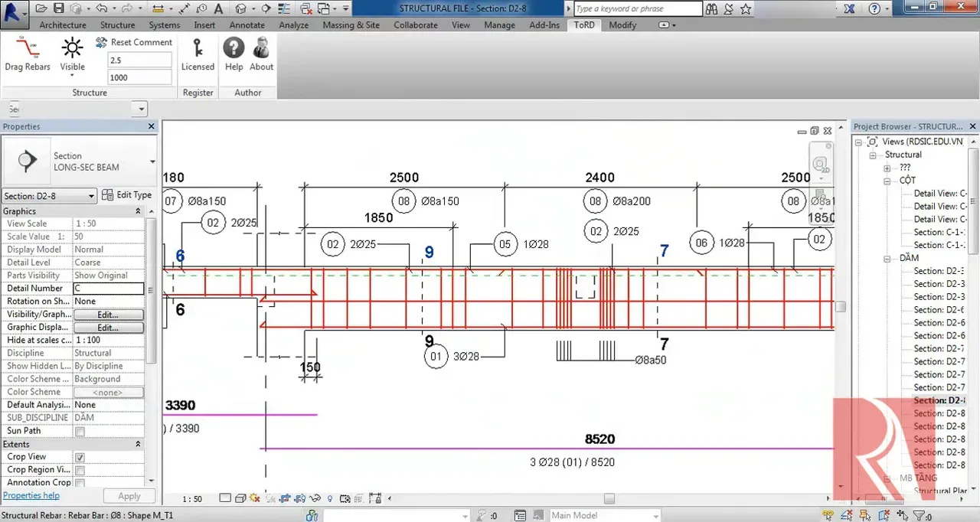The width and height of the screenshot is (980, 522).
Task: Toggle the Annotation Crop checkbox
Action: tap(80, 483)
